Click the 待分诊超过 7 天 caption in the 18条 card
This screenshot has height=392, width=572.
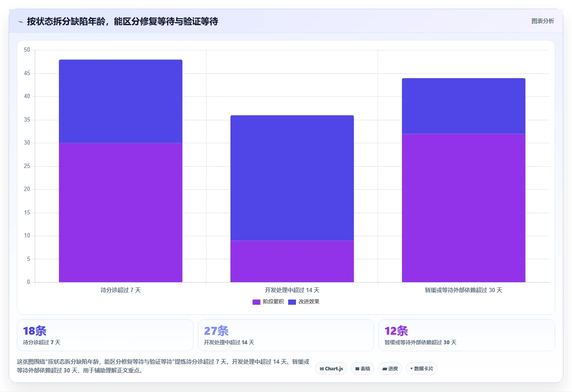pyautogui.click(x=42, y=343)
